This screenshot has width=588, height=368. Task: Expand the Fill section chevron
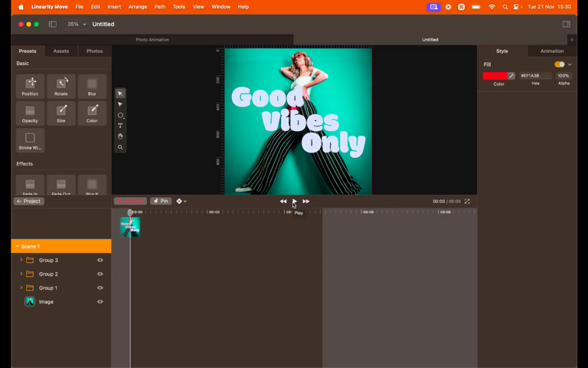coord(570,64)
